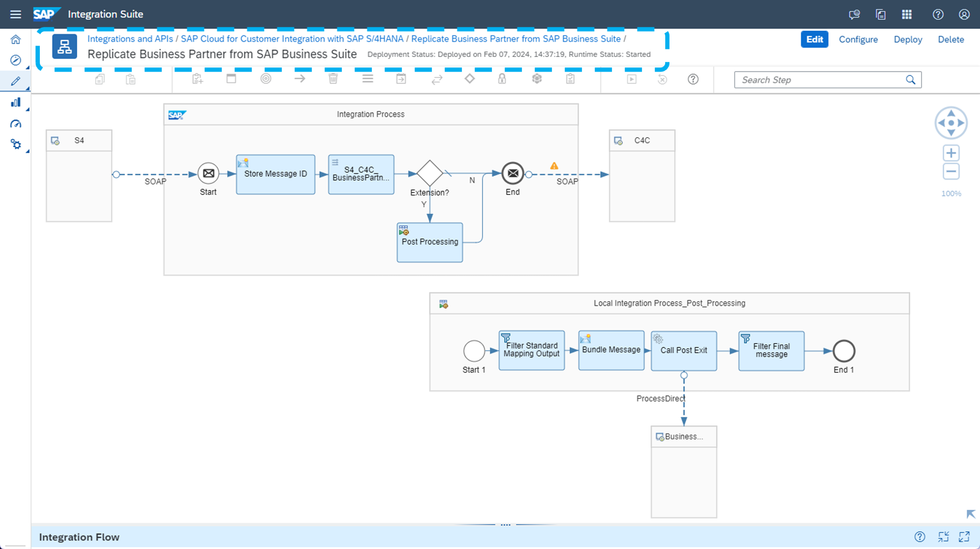Select the Mapping lines palette tool
980x549 pixels.
click(x=367, y=78)
